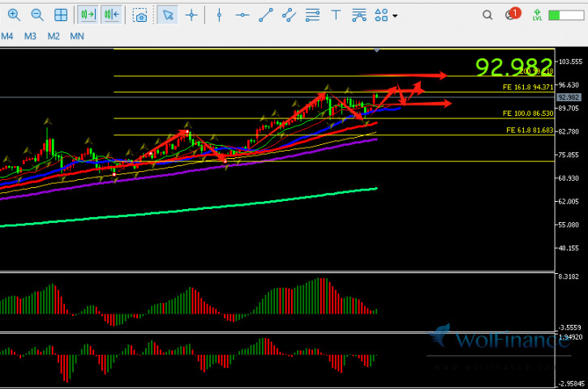Open notifications with red badge

511,15
